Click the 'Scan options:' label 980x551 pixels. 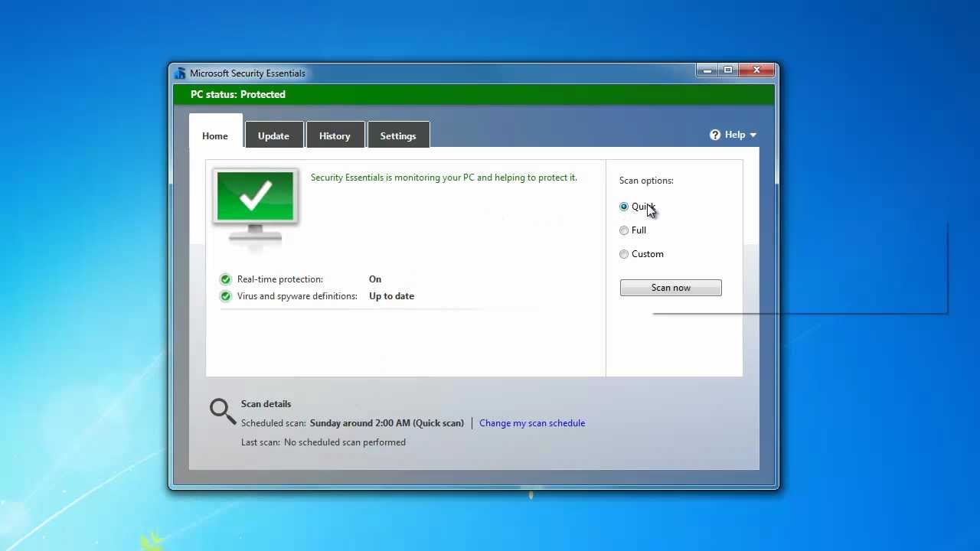pos(646,181)
